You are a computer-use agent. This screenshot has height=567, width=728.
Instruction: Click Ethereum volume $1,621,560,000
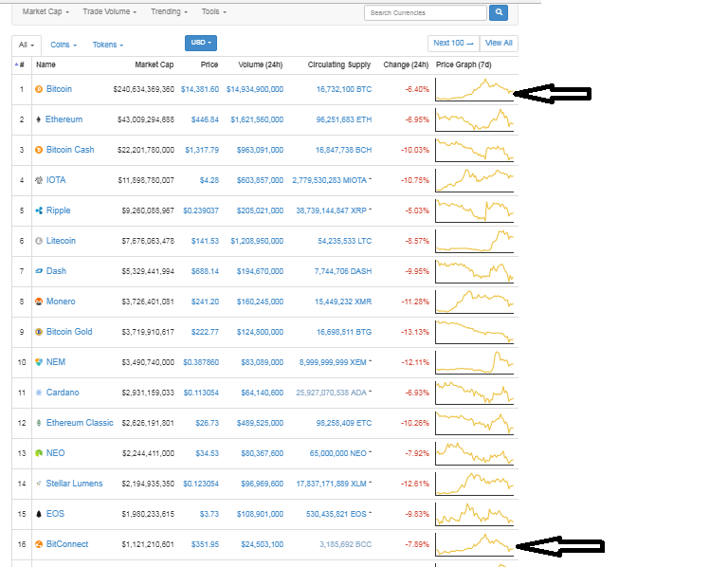point(257,119)
